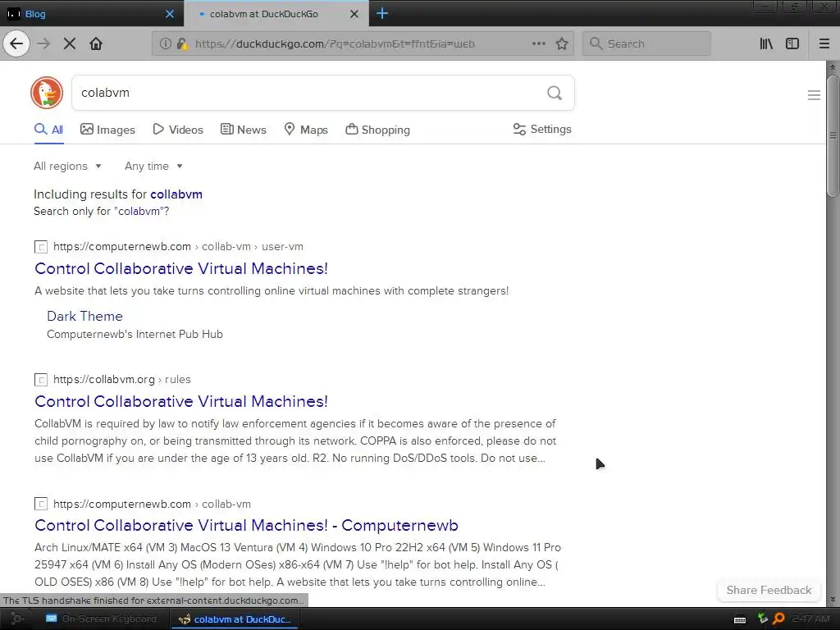The height and width of the screenshot is (630, 840).
Task: Open the Dark Theme sublink
Action: pyautogui.click(x=84, y=316)
